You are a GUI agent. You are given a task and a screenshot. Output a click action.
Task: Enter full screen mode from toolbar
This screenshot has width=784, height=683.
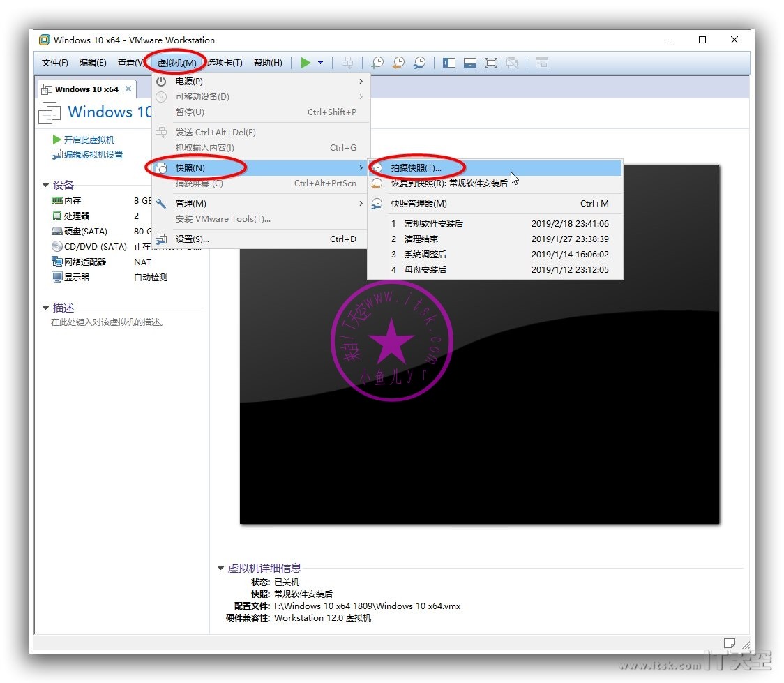point(491,63)
